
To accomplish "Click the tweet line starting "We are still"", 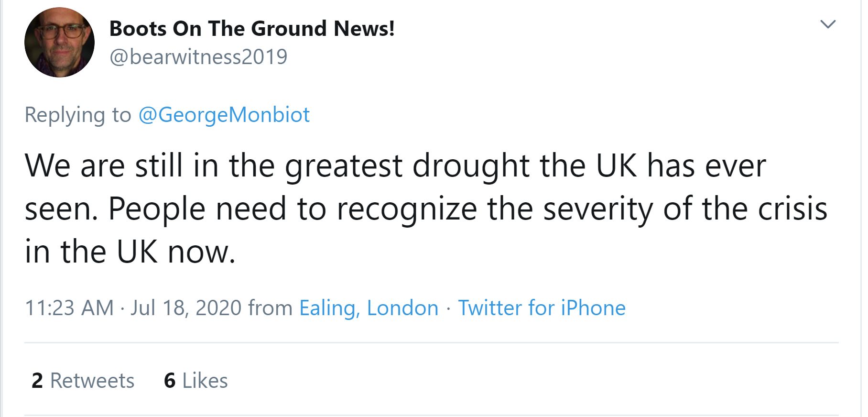I will [x=395, y=166].
